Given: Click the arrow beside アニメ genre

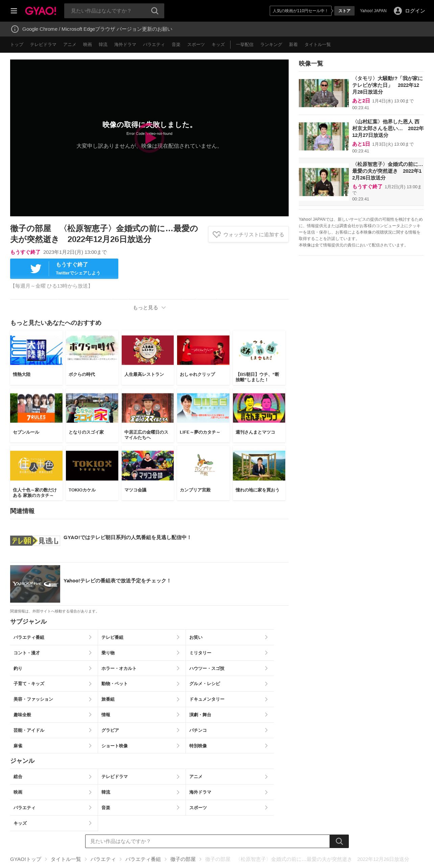Looking at the screenshot, I should pyautogui.click(x=266, y=777).
